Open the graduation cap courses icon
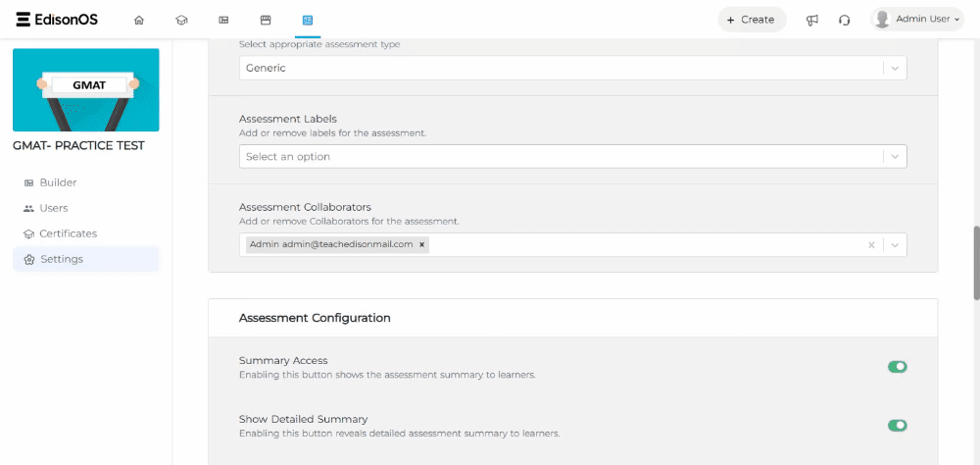 [181, 20]
